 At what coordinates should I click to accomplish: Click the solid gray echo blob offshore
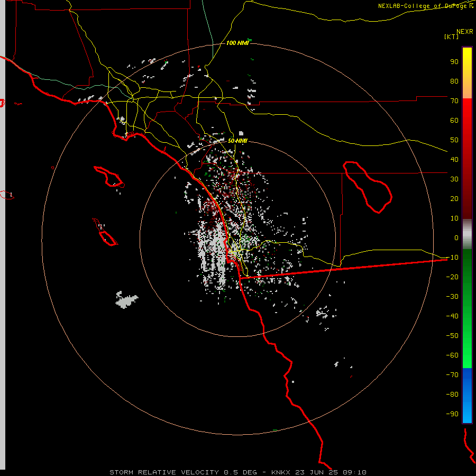(126, 300)
